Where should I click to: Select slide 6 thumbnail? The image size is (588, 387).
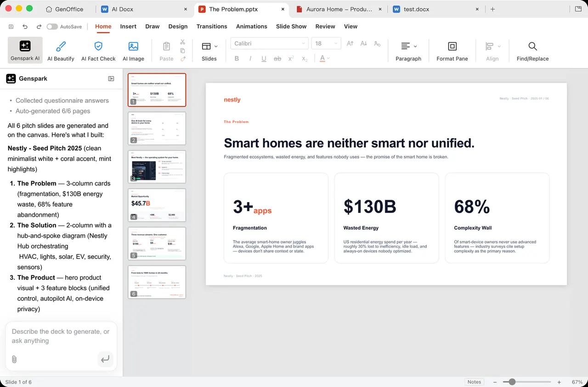click(157, 282)
